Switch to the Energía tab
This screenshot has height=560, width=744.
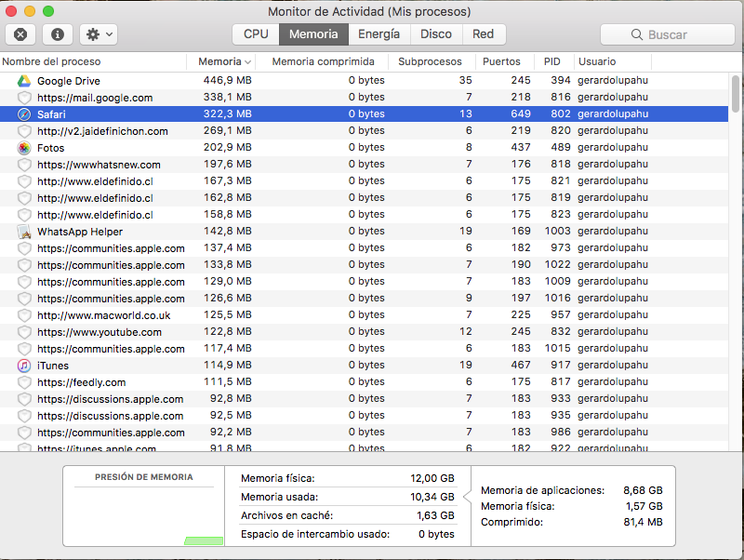(x=380, y=34)
